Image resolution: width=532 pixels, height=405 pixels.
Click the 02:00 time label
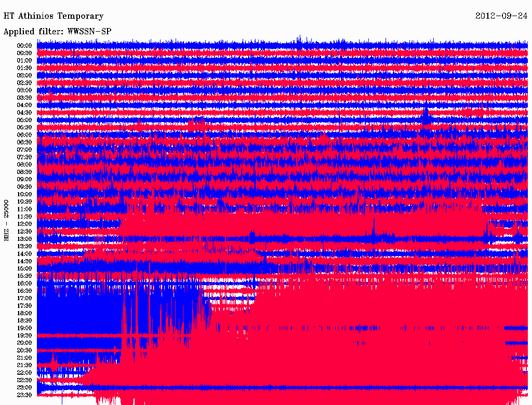pos(24,75)
